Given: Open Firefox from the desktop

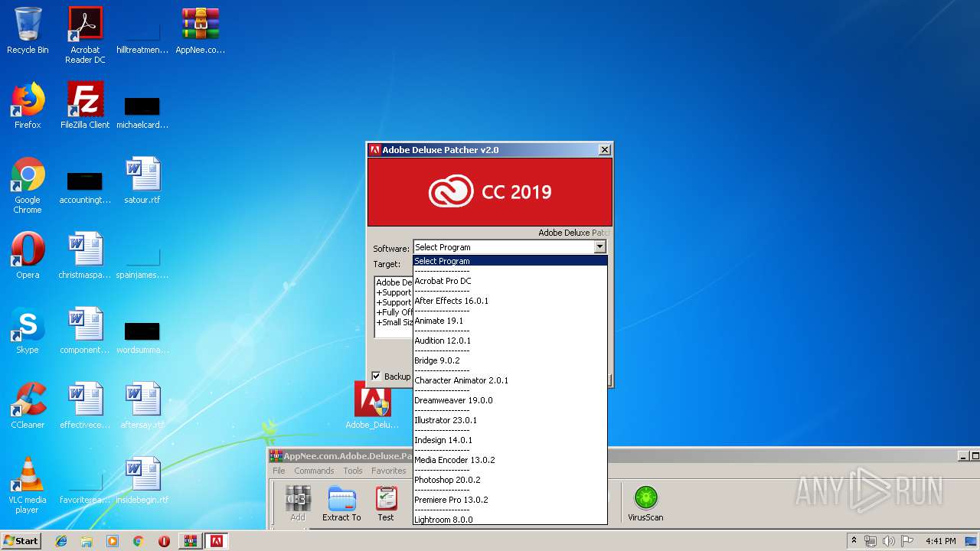Looking at the screenshot, I should coord(28,106).
